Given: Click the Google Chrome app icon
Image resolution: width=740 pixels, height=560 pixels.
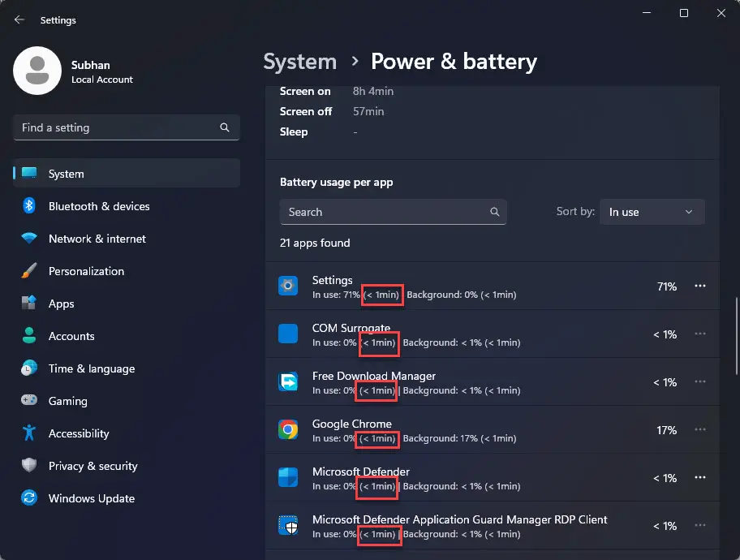Looking at the screenshot, I should [288, 429].
